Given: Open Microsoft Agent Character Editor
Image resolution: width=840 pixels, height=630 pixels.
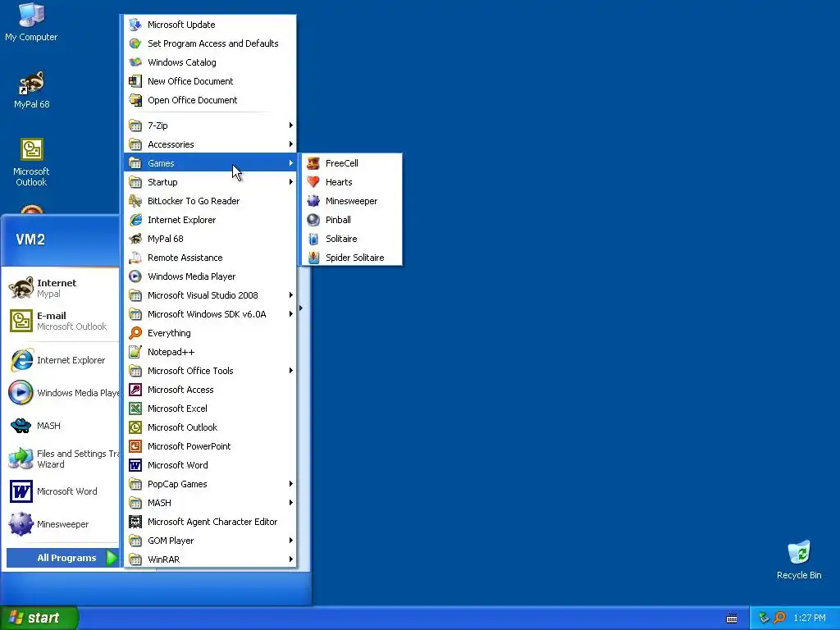Looking at the screenshot, I should (210, 521).
